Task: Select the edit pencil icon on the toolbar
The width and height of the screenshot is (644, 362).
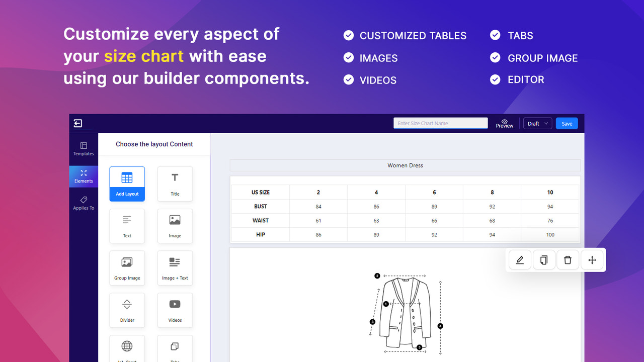Action: tap(520, 259)
